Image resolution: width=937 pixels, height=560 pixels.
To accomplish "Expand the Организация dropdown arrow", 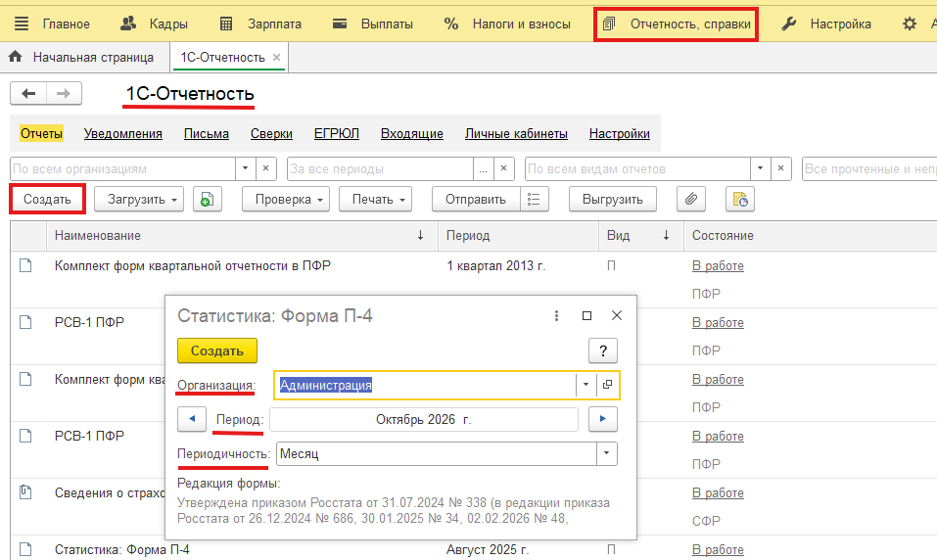I will [x=586, y=385].
